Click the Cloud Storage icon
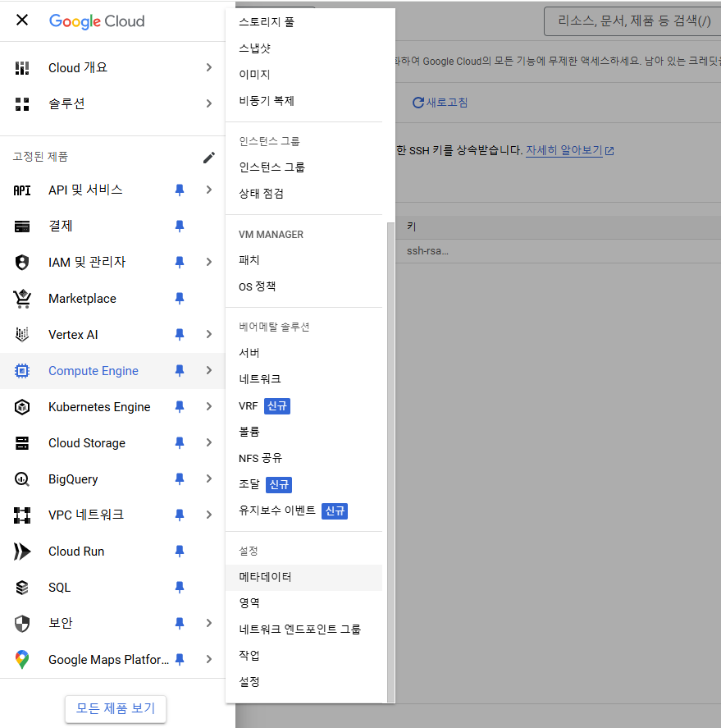Viewport: 721px width, 728px height. [x=22, y=443]
